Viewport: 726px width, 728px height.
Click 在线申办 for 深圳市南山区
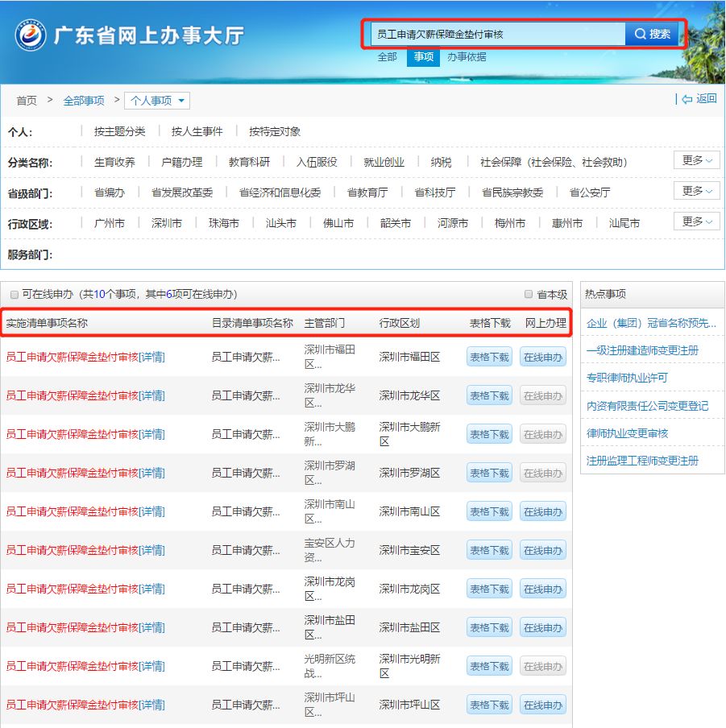[x=542, y=511]
